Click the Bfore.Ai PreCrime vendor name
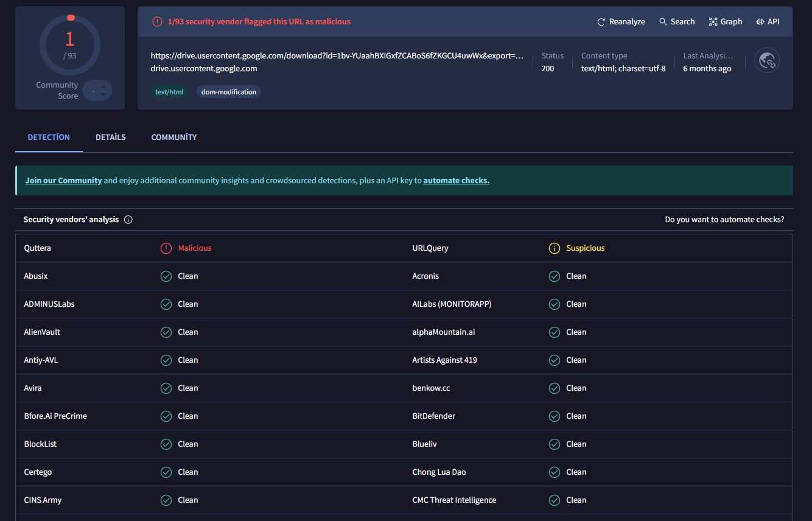The image size is (812, 521). (55, 416)
